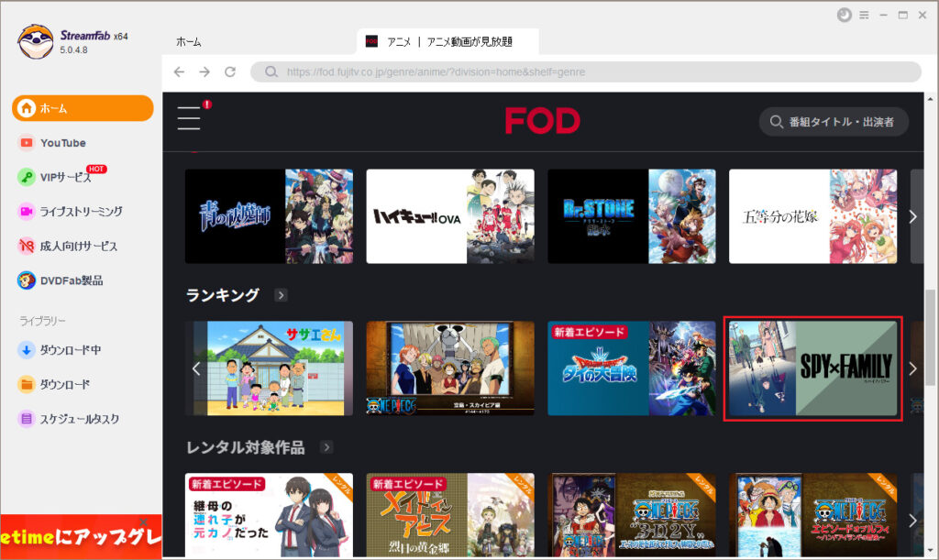
Task: Expand the ランキング section arrow
Action: (x=281, y=295)
